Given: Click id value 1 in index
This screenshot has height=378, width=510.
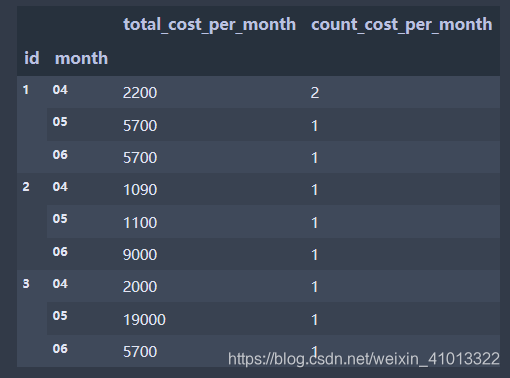Looking at the screenshot, I should point(26,90).
